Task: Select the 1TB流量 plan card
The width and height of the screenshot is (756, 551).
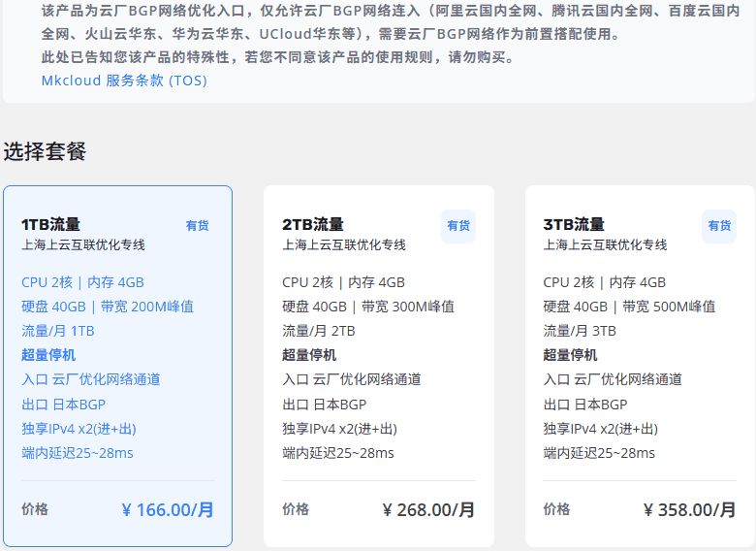Action: coord(117,367)
